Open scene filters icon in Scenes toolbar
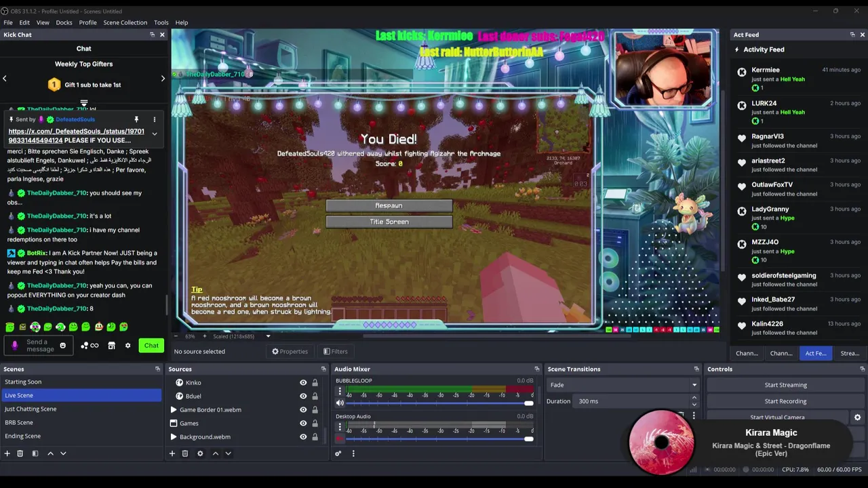868x488 pixels. [x=35, y=453]
